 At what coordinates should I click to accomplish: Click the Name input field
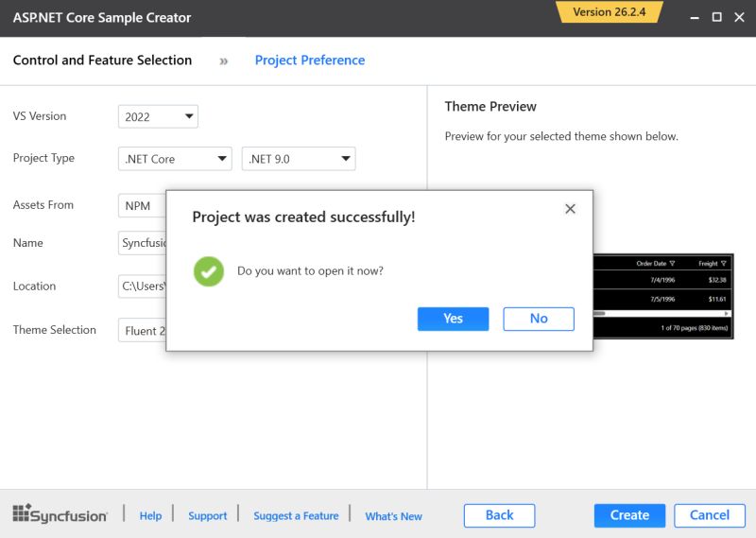(143, 243)
